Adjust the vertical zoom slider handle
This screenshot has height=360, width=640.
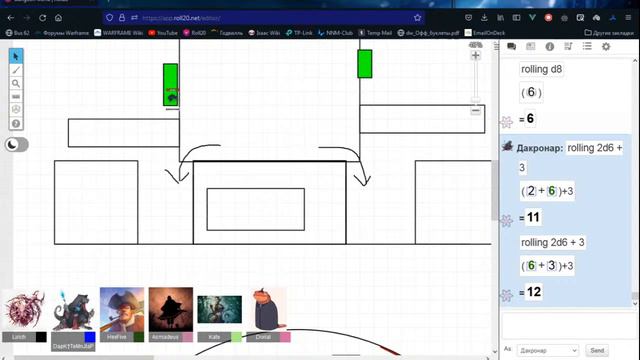tap(476, 99)
